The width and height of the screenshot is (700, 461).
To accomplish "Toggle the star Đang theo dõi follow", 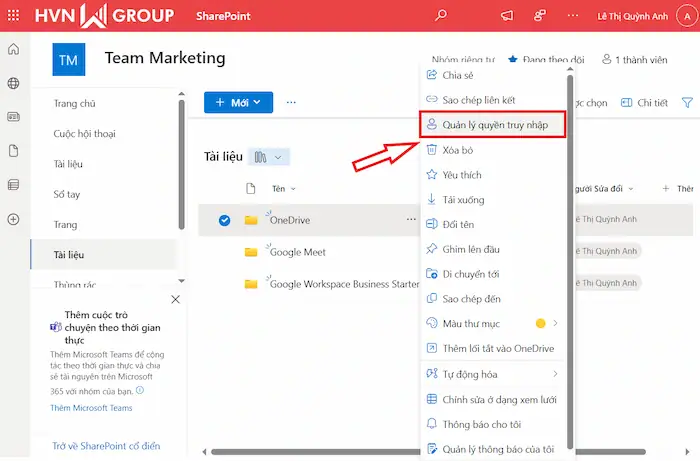I will coord(513,60).
